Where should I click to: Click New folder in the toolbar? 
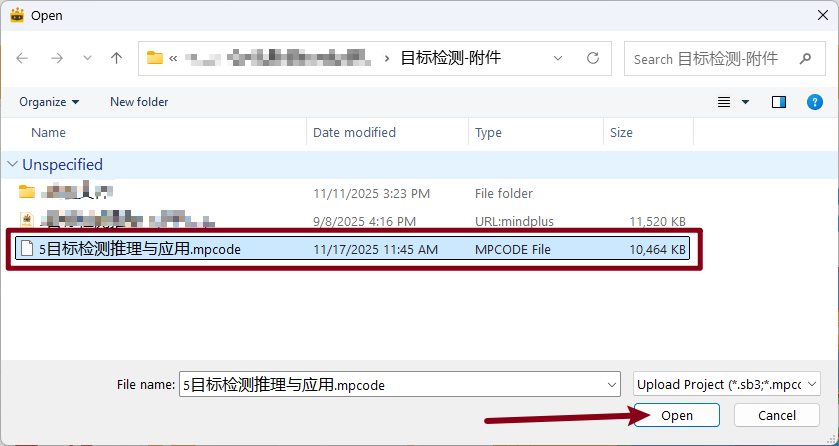[x=139, y=102]
